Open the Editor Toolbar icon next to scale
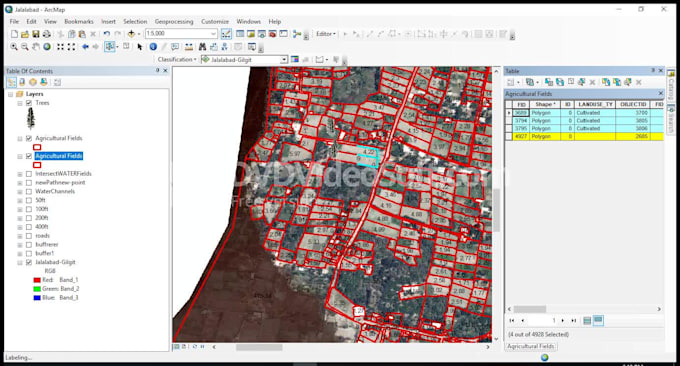 pyautogui.click(x=226, y=34)
